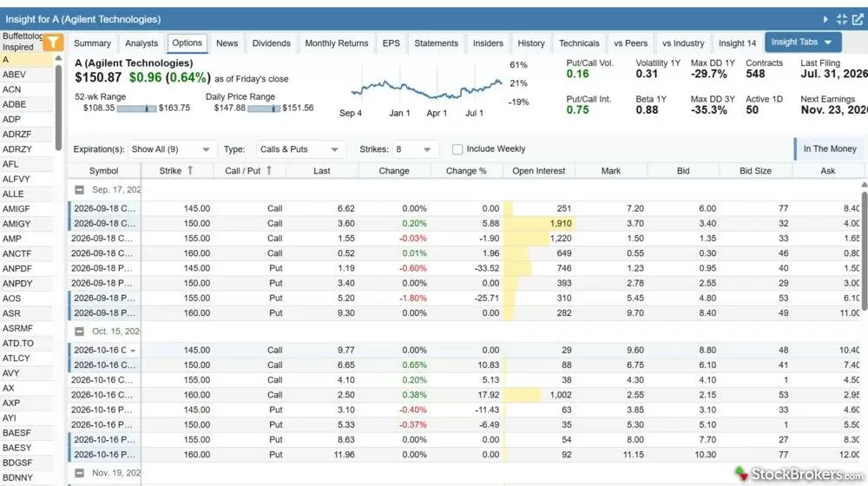Sort by the Last column header
Viewport: 868px width, 486px height.
[322, 171]
